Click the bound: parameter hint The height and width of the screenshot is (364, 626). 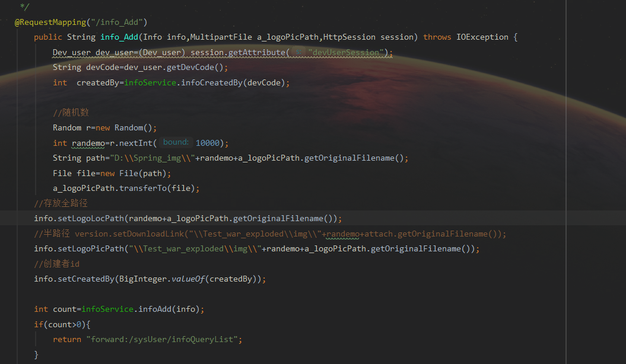tap(176, 142)
